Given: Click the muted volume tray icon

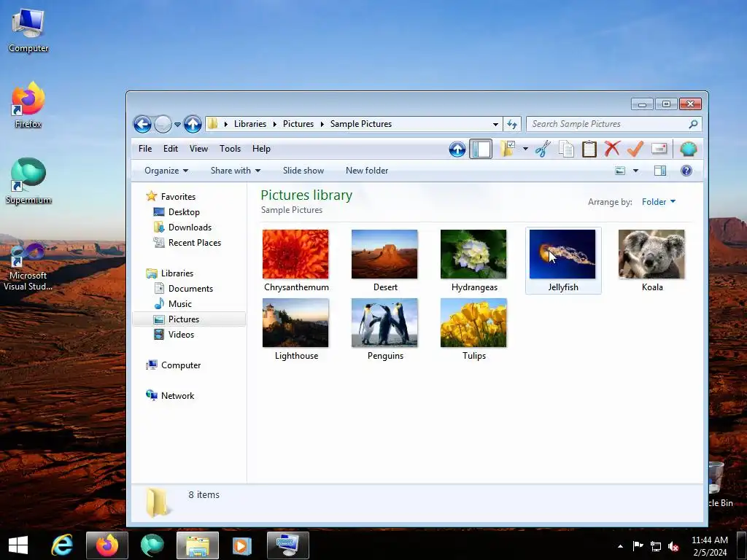Looking at the screenshot, I should 673,546.
